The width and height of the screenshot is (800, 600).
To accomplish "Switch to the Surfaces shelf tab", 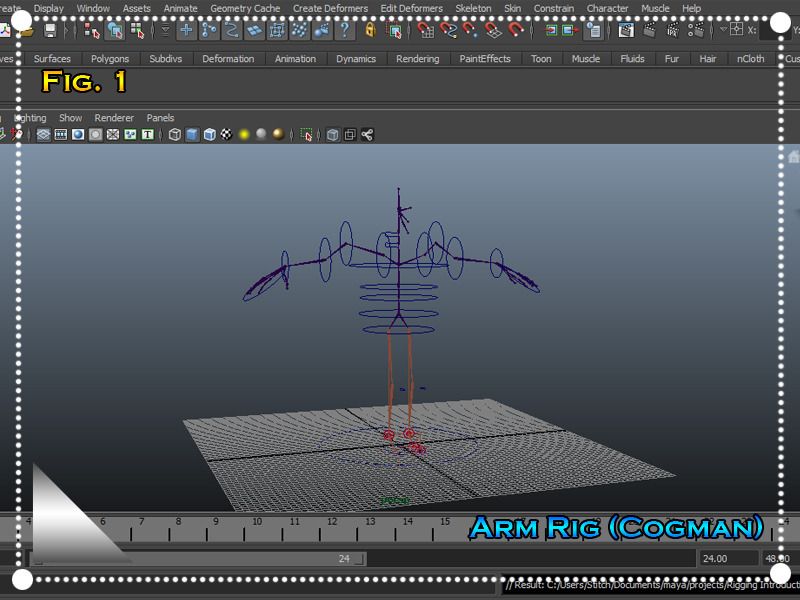I will [52, 59].
